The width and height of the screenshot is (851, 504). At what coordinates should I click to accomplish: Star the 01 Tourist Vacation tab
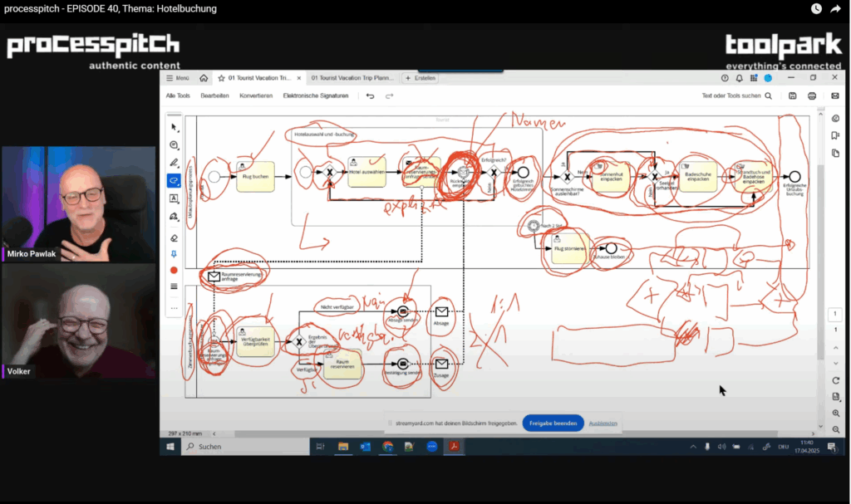pos(222,78)
